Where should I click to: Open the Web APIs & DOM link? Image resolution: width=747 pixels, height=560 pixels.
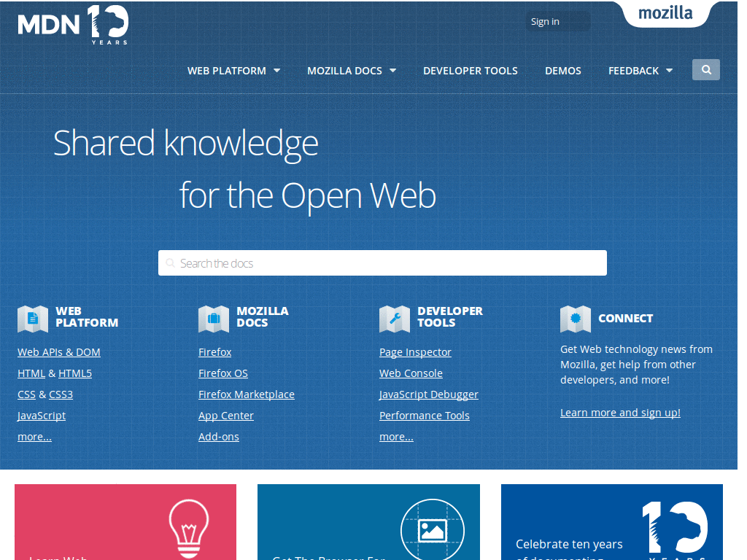[x=59, y=352]
